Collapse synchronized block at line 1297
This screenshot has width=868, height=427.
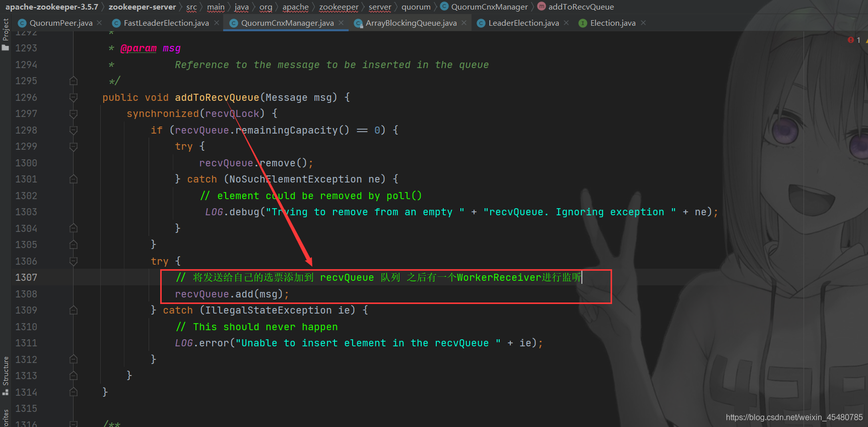[74, 114]
